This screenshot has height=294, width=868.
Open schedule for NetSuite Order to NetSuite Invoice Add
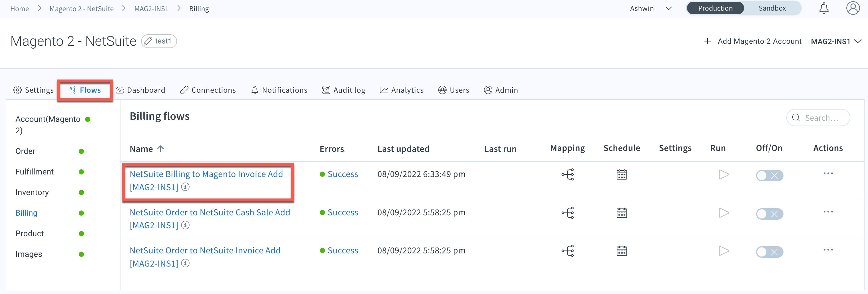(x=622, y=251)
